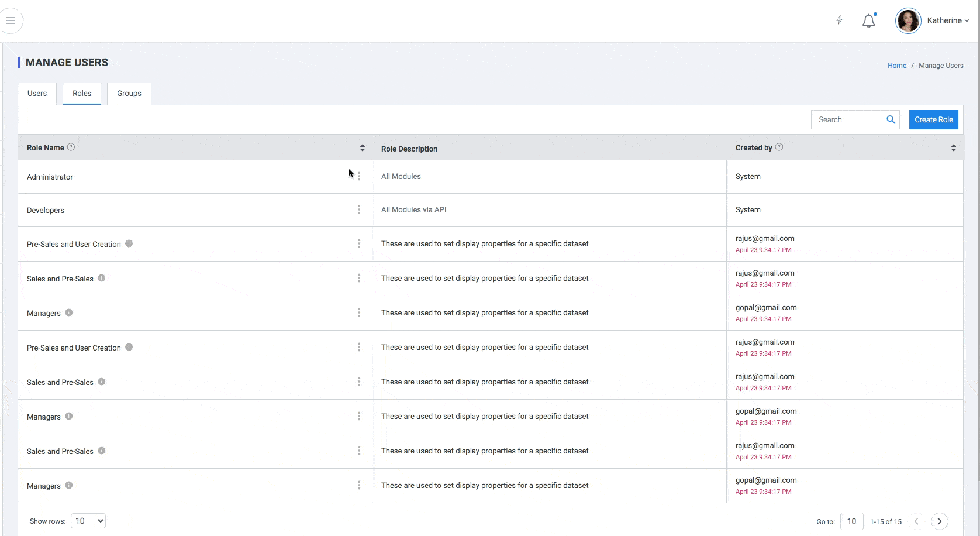This screenshot has height=536, width=980.
Task: Click info icon on last Managers role
Action: (x=69, y=485)
